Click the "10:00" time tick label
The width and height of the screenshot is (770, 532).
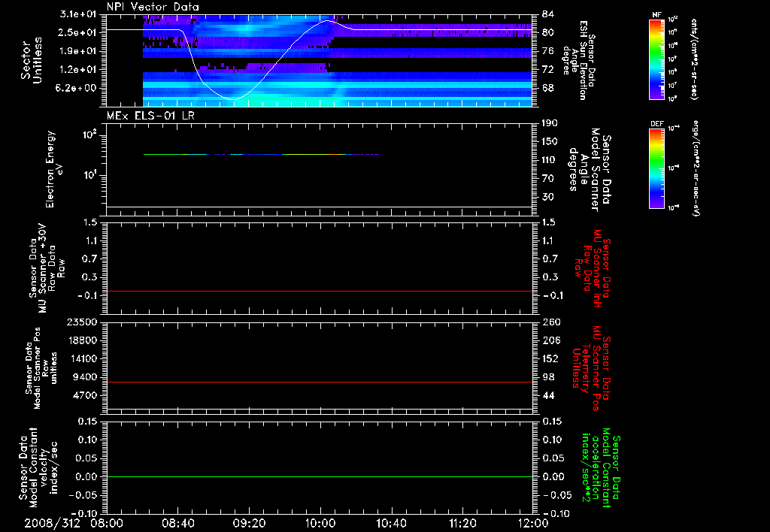(x=320, y=523)
